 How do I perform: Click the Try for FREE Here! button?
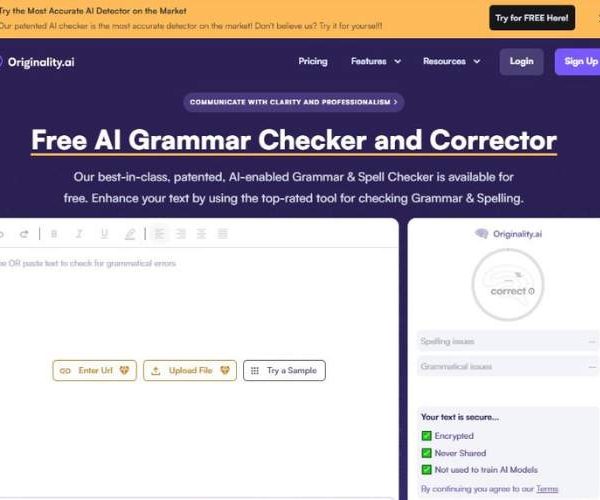coord(532,18)
